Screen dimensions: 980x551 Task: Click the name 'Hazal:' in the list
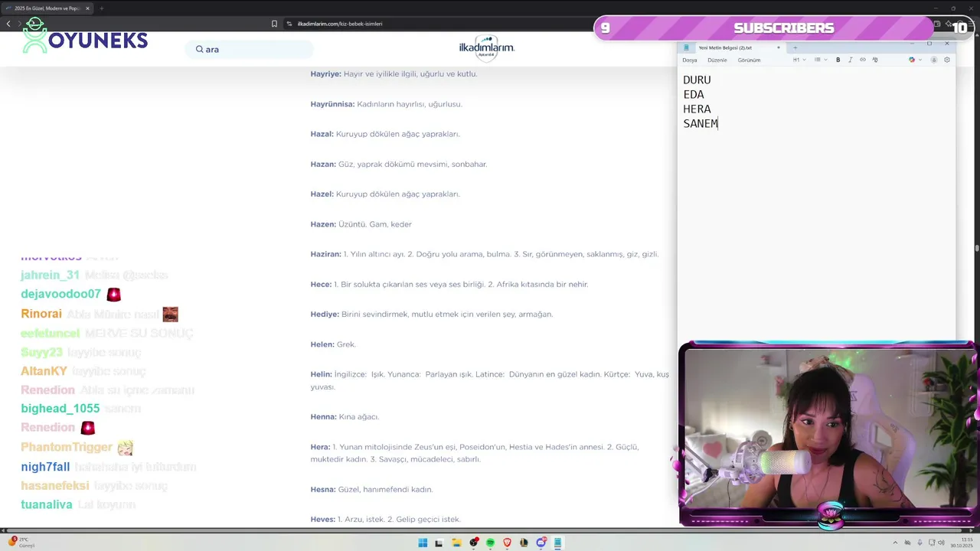click(x=322, y=134)
